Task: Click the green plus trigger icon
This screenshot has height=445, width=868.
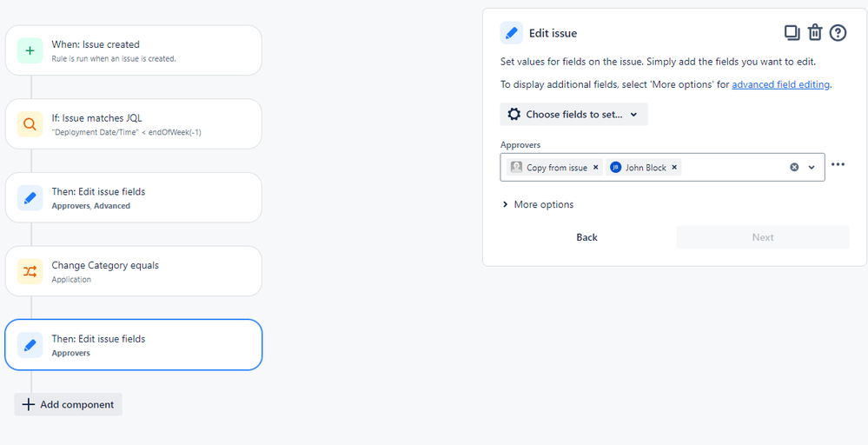Action: click(x=30, y=50)
